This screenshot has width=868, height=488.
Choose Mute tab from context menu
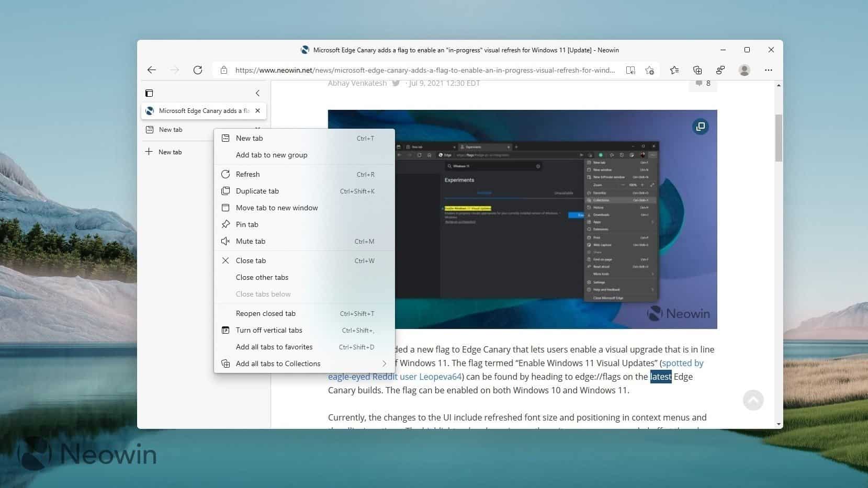pyautogui.click(x=251, y=241)
